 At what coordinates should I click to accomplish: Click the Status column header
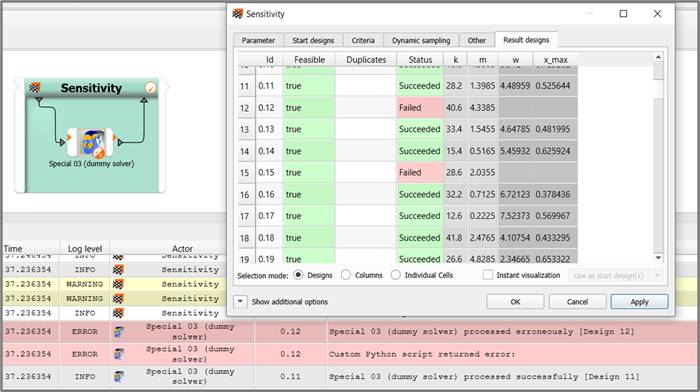(x=420, y=59)
